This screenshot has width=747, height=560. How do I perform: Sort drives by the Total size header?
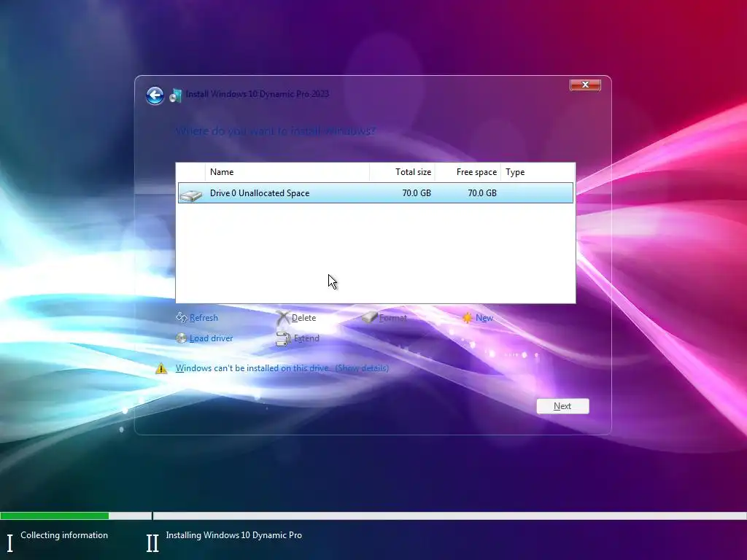point(402,172)
